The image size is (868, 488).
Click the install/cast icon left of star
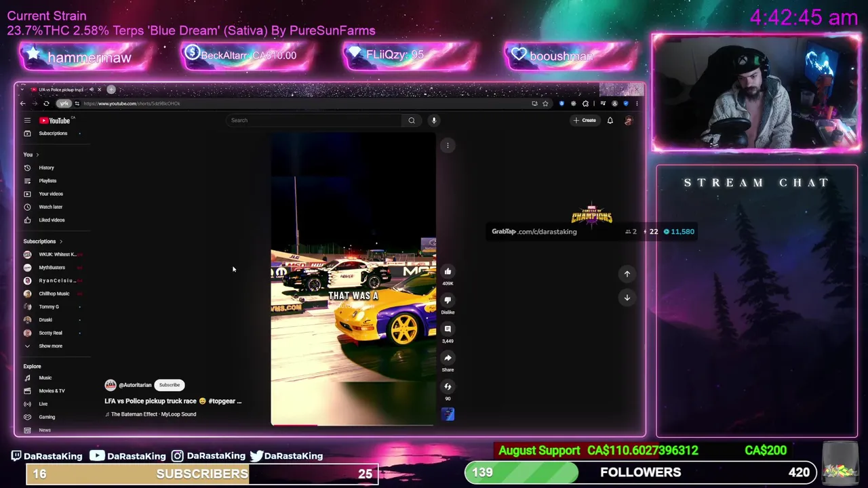pyautogui.click(x=534, y=104)
